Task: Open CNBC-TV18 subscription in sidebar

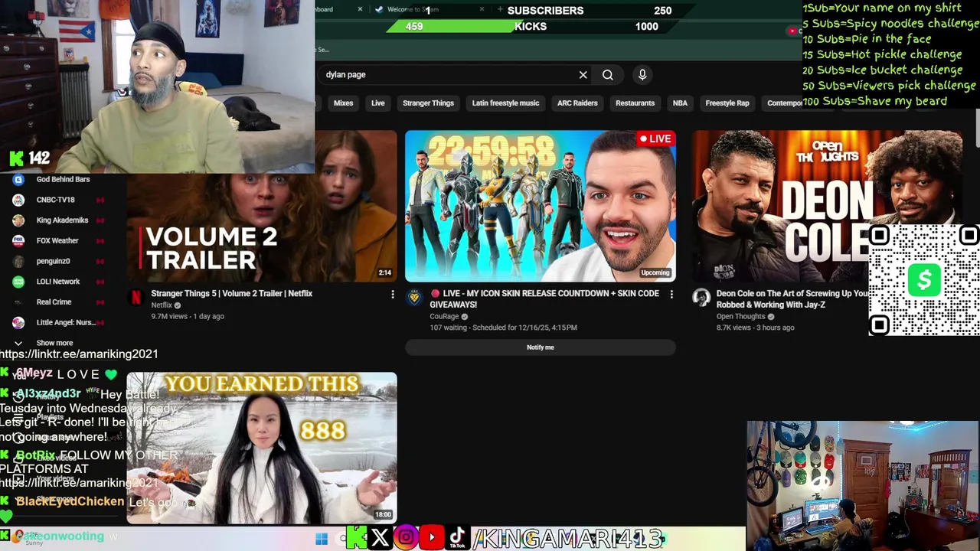Action: [56, 200]
